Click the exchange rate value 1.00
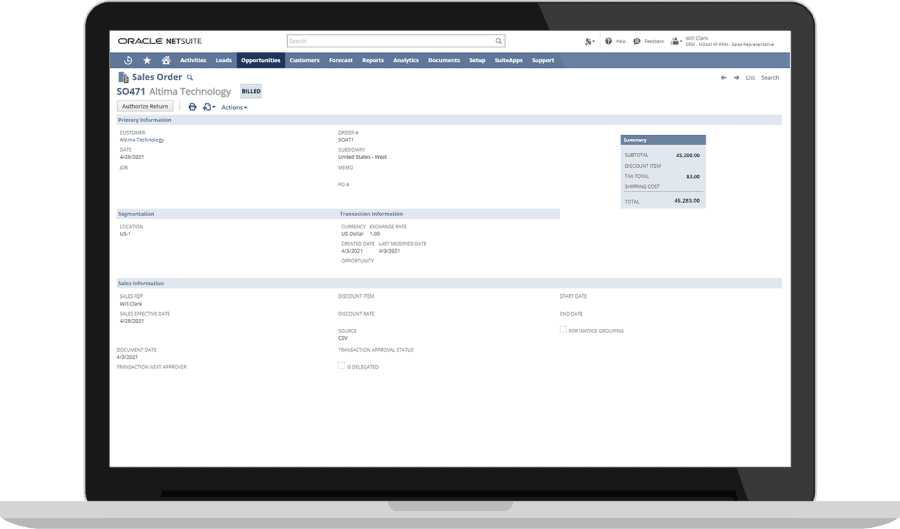Viewport: 900px width, 529px height. [375, 234]
